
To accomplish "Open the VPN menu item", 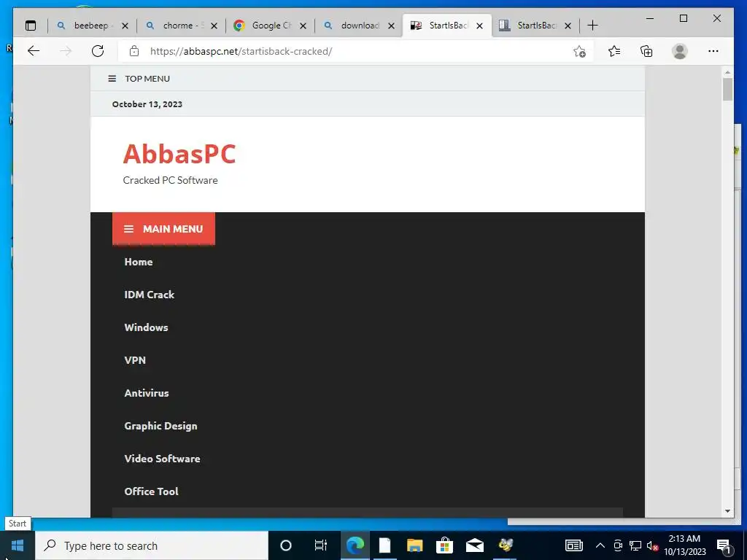I will 135,360.
